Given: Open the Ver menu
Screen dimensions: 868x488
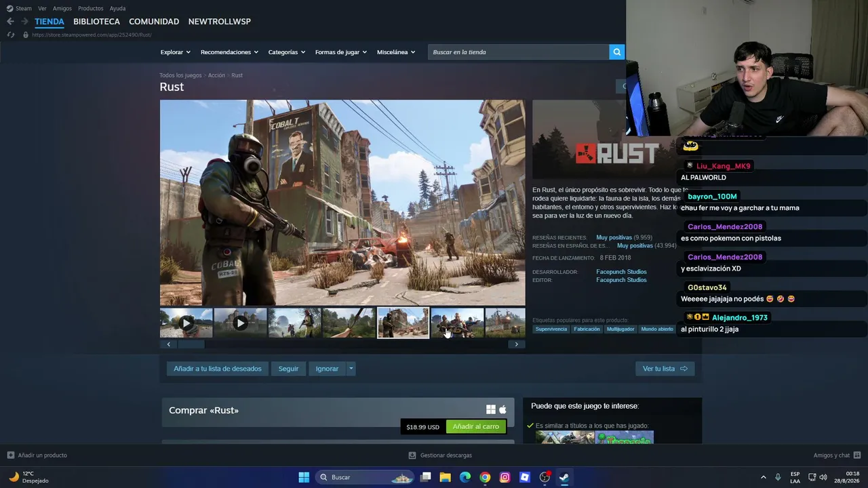Looking at the screenshot, I should (43, 8).
